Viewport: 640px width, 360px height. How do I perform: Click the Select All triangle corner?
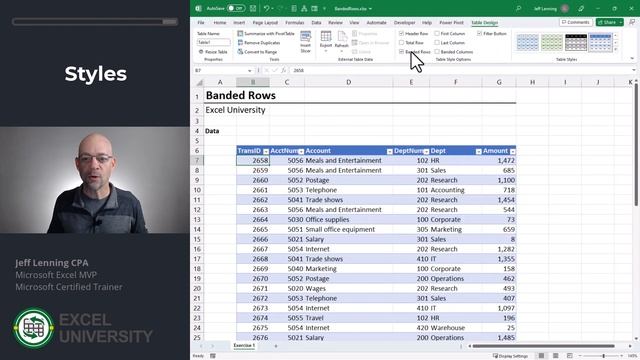(200, 82)
